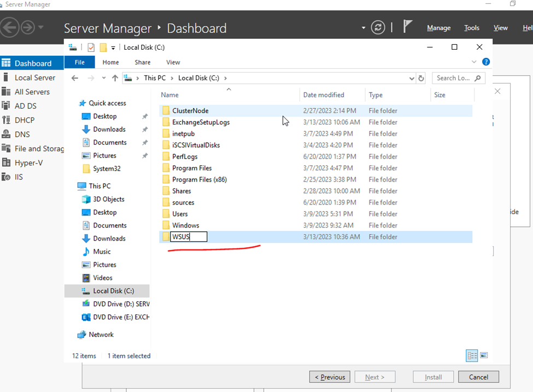Click the Server Manager refresh icon
Image resolution: width=533 pixels, height=392 pixels.
click(x=378, y=28)
